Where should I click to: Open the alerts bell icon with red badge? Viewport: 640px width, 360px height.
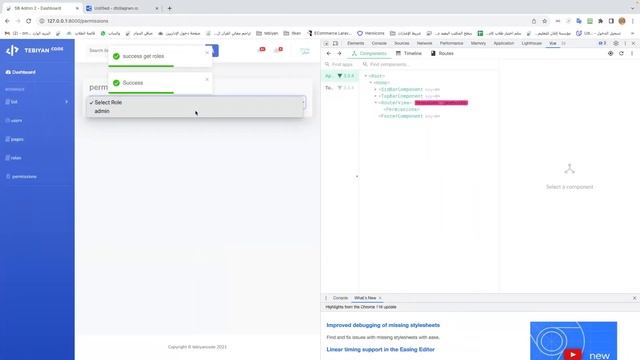262,50
